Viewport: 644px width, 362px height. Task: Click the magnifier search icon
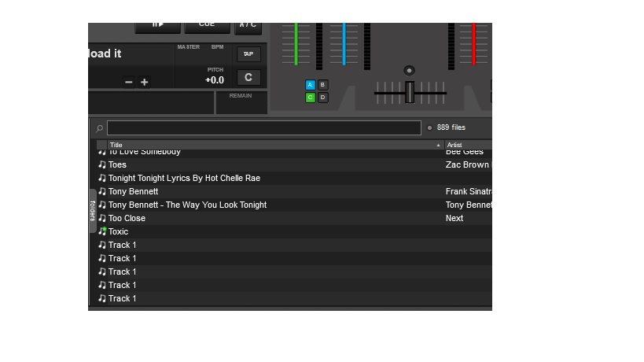tap(99, 128)
